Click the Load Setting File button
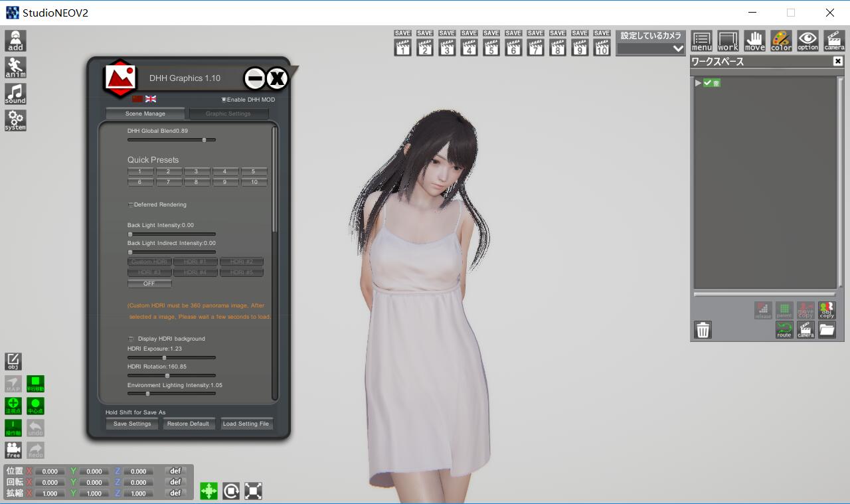Viewport: 850px width, 504px height. (246, 424)
